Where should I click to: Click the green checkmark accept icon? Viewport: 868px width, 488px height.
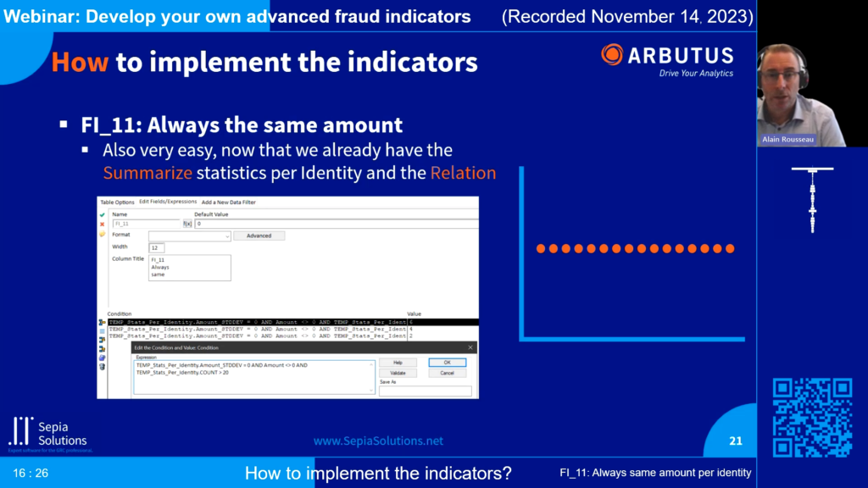coord(102,214)
